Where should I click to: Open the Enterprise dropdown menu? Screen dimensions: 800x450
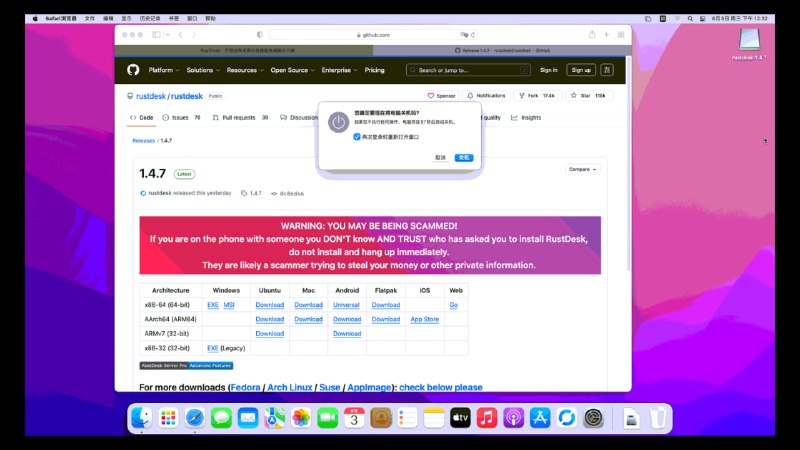pyautogui.click(x=339, y=70)
